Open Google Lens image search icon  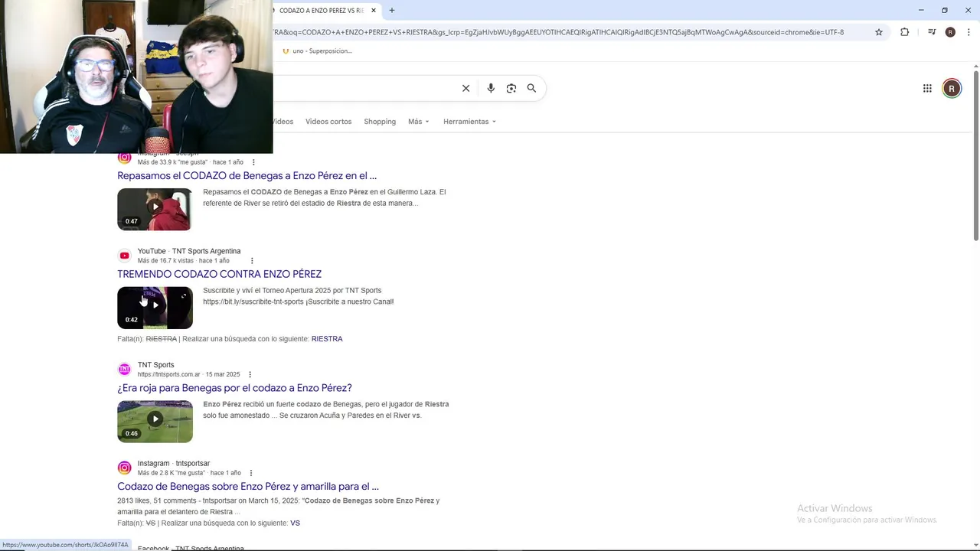pos(511,88)
